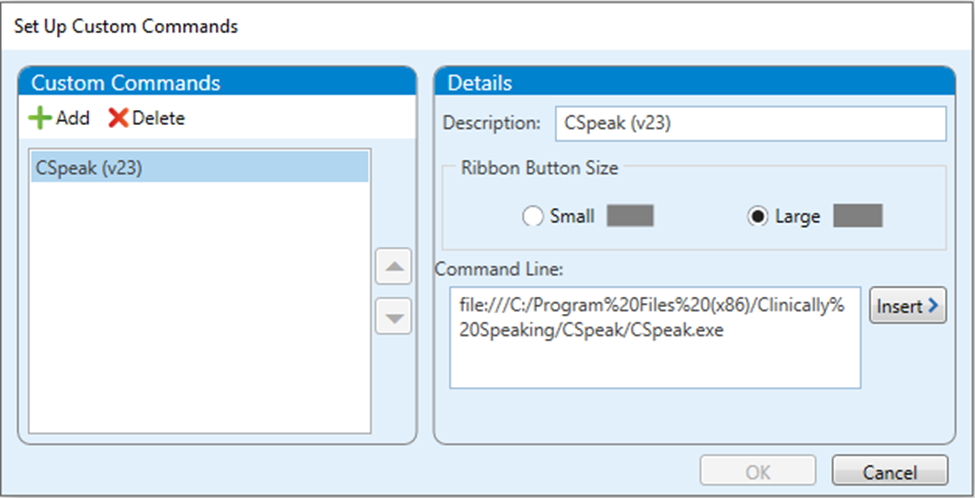Click the Ribbon Button Size group label
The image size is (975, 498).
538,168
